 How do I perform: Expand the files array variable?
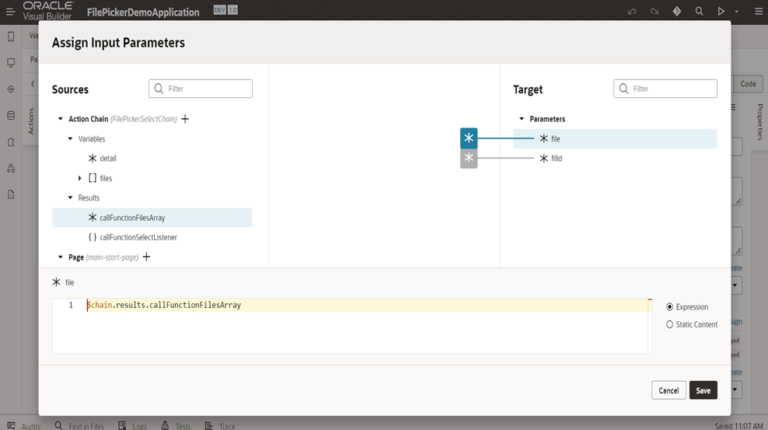80,178
